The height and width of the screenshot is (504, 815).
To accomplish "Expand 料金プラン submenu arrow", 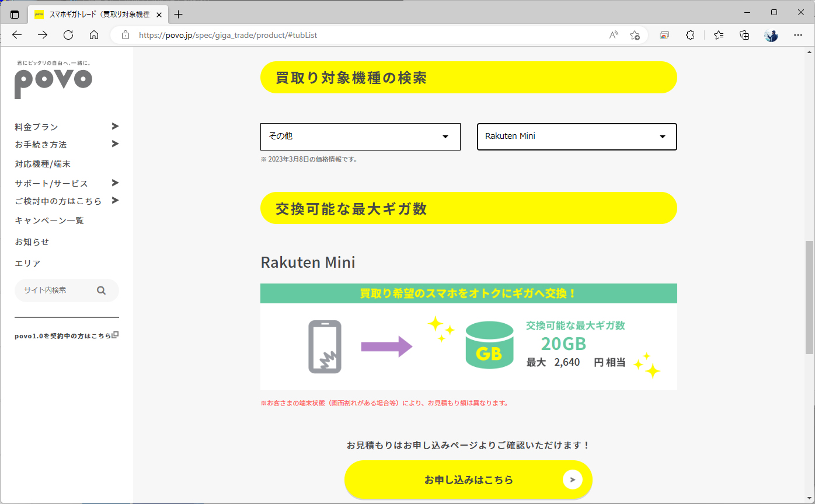I will pos(115,126).
